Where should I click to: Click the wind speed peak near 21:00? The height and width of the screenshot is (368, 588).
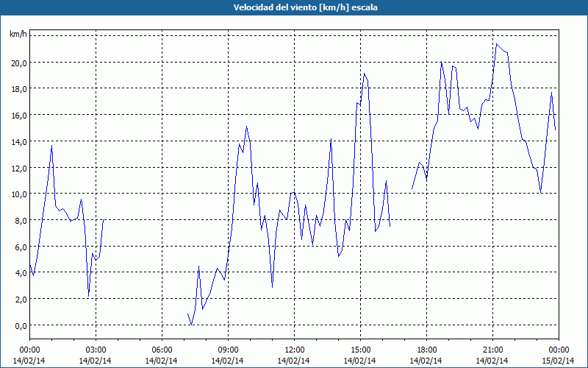tap(497, 44)
